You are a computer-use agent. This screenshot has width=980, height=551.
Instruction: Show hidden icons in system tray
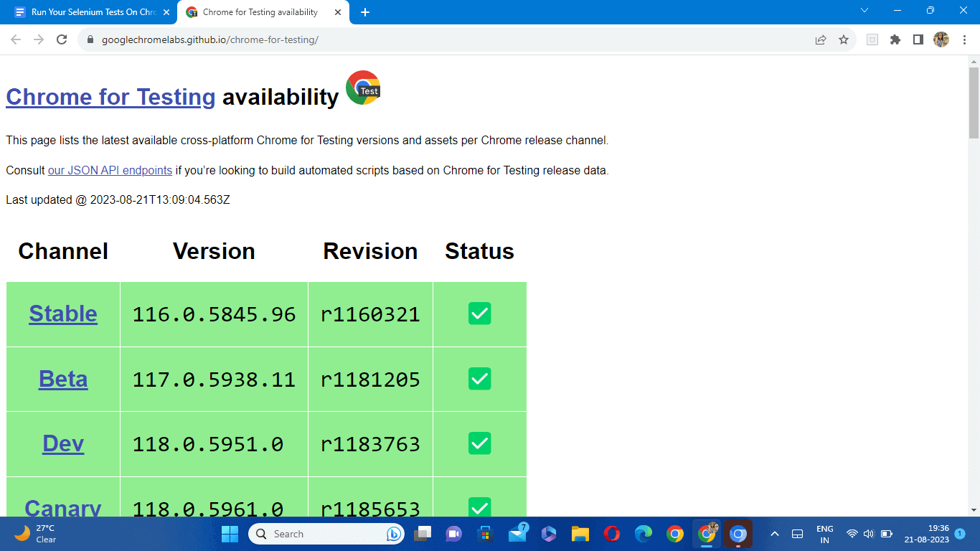click(774, 534)
